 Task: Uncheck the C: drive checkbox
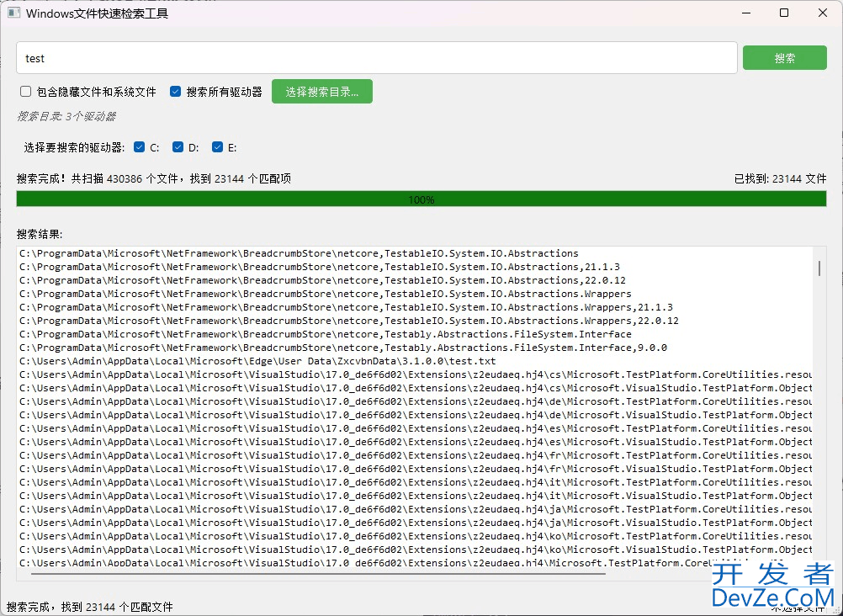[140, 147]
